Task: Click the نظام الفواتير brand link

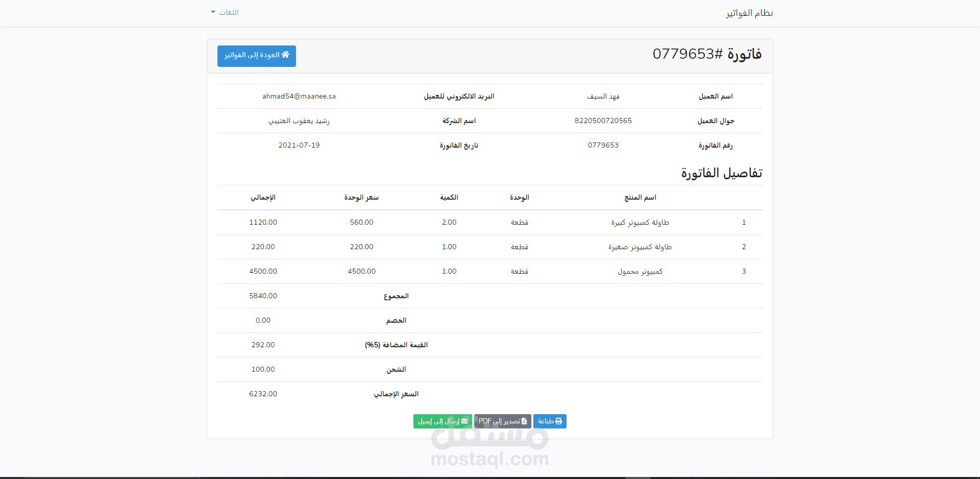Action: click(749, 13)
